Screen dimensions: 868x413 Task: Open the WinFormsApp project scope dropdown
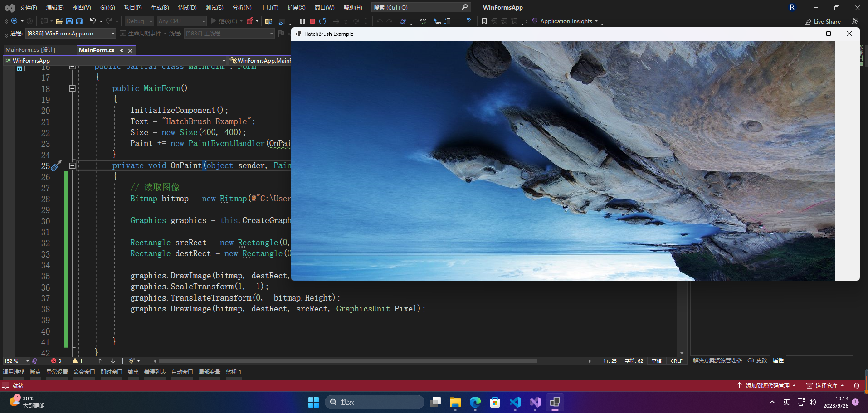[x=115, y=60]
